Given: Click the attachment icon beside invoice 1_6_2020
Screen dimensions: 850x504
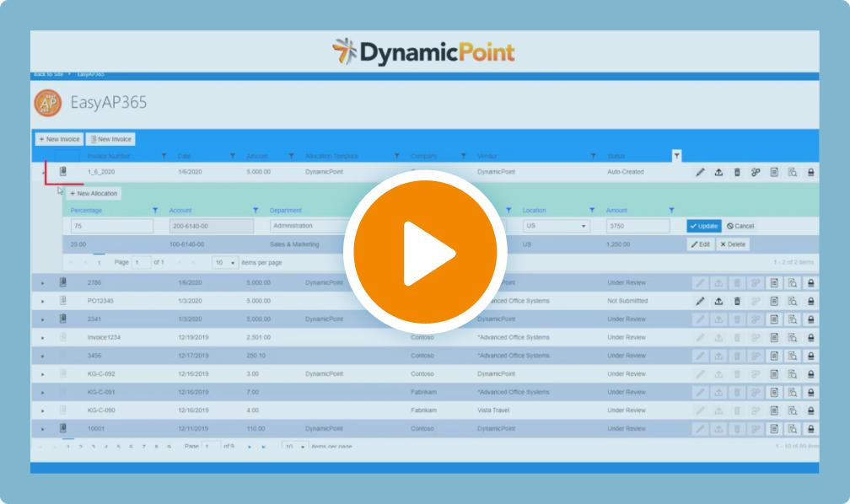Looking at the screenshot, I should click(x=63, y=172).
